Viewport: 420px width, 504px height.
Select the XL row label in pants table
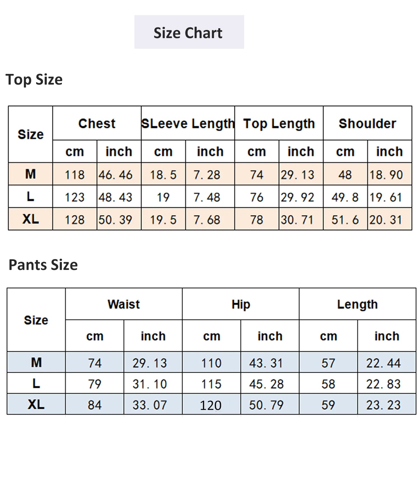pyautogui.click(x=36, y=405)
